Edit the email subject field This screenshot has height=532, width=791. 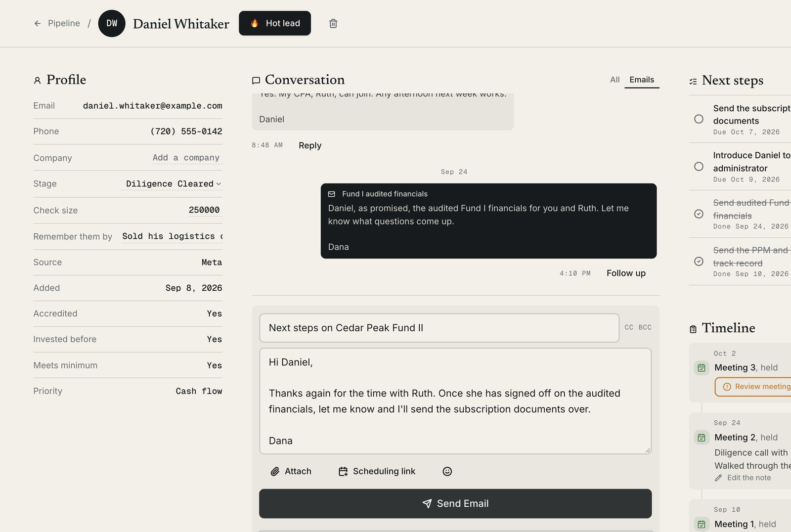(439, 328)
